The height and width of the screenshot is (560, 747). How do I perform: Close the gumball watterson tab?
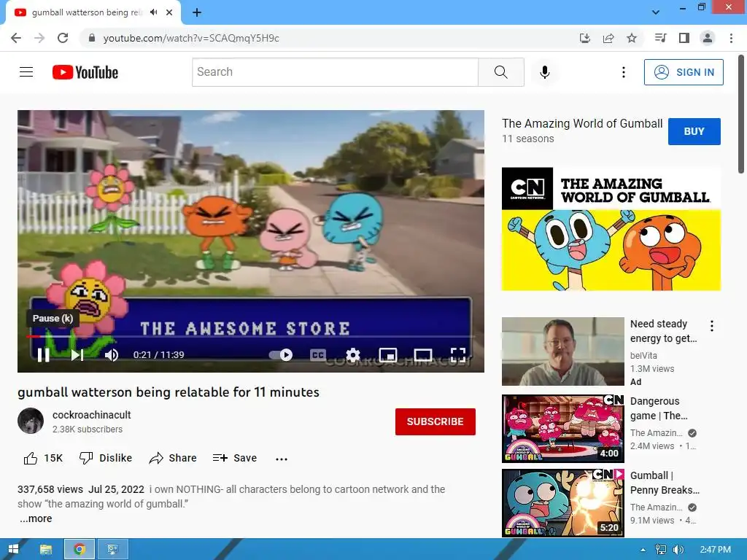(x=169, y=12)
